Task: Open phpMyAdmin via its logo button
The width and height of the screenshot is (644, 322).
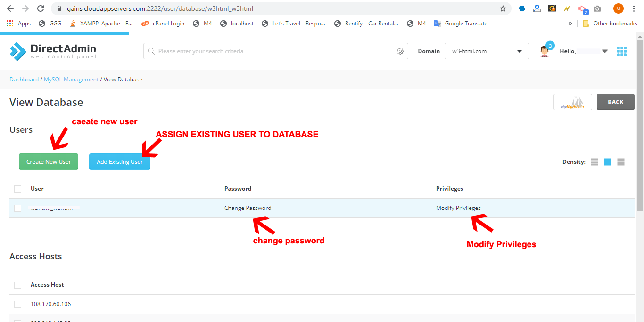Action: point(572,102)
